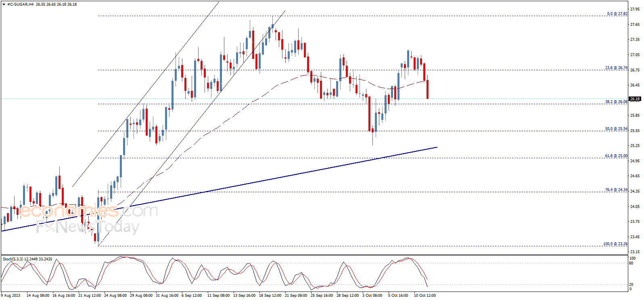
Task: Click the 24.95 price axis value
Action: pyautogui.click(x=635, y=161)
